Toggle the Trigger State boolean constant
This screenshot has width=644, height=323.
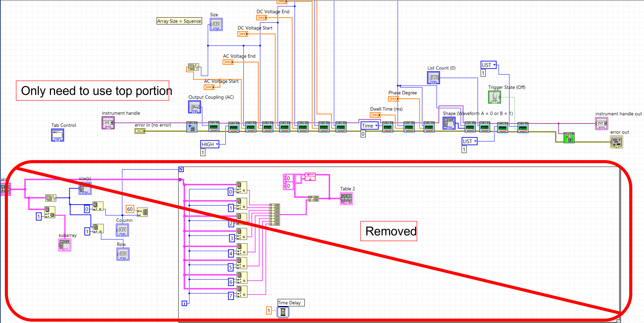coord(494,97)
